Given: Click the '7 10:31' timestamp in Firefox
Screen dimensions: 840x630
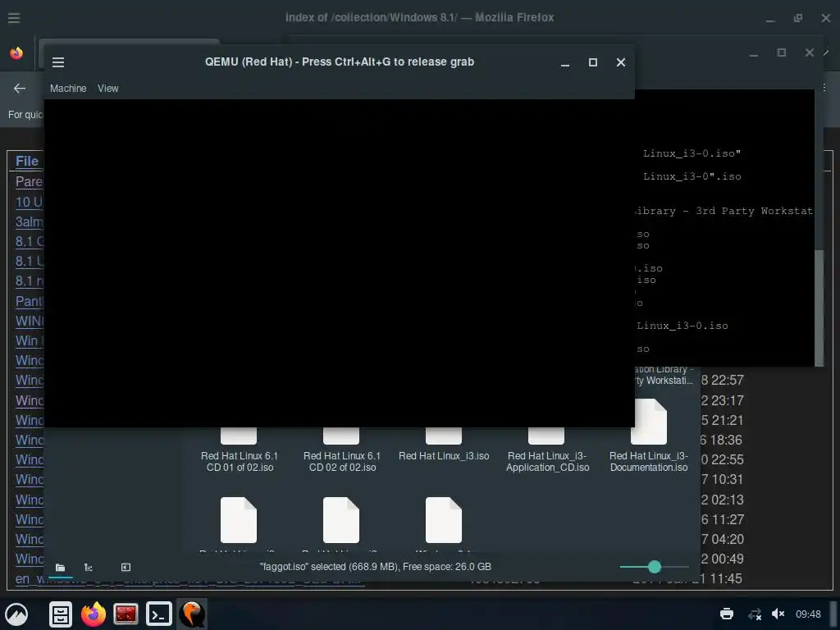Looking at the screenshot, I should (x=722, y=479).
